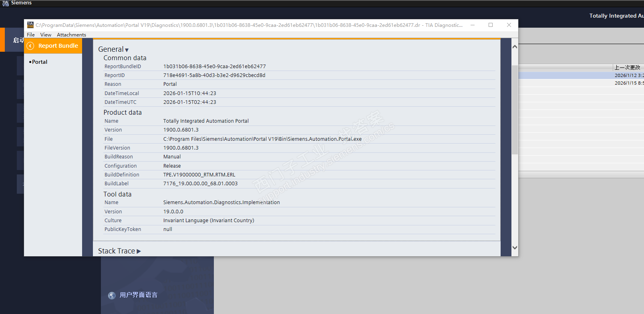Click the scroll up arrow in report view
Screen dimensions: 644x314
point(515,47)
